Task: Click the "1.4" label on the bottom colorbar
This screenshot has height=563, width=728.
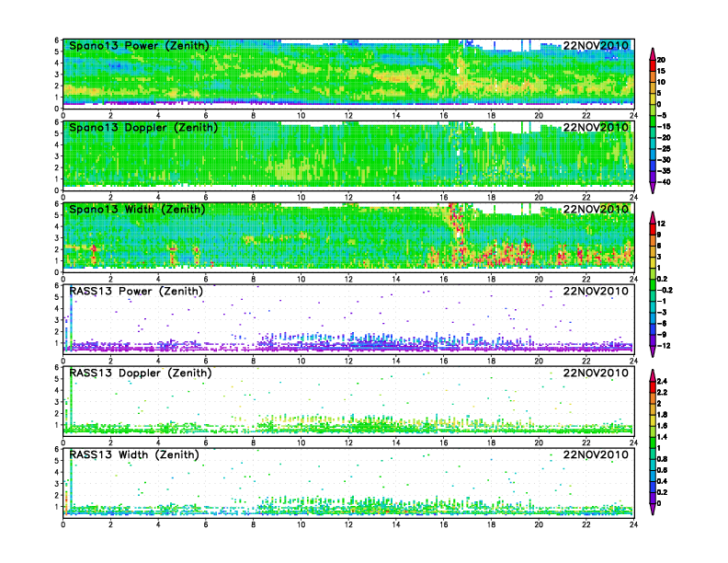Action: tap(662, 437)
